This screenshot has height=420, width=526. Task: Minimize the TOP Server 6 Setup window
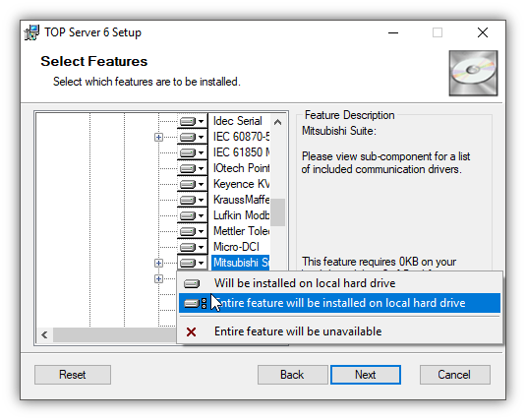[393, 32]
